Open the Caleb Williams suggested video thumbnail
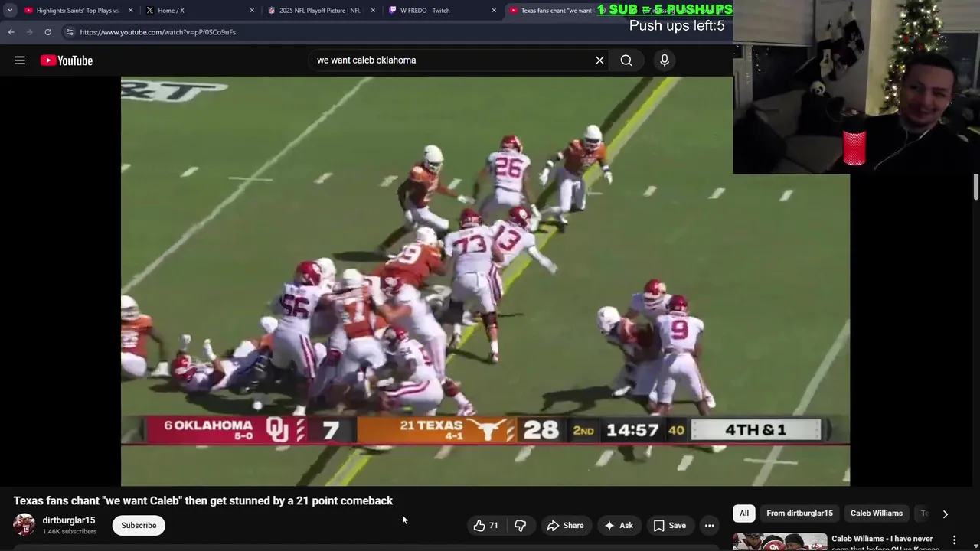The width and height of the screenshot is (980, 551). [x=779, y=542]
